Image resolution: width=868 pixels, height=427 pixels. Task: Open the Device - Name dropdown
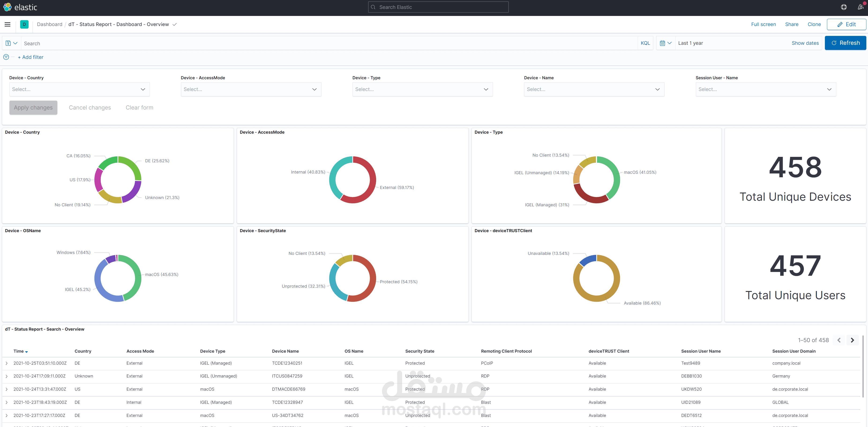coord(594,89)
